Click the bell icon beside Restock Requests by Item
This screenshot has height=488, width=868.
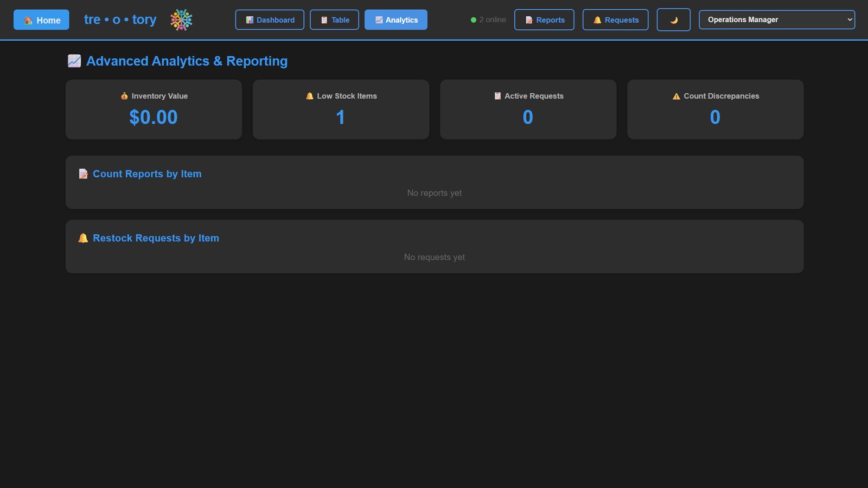point(83,238)
